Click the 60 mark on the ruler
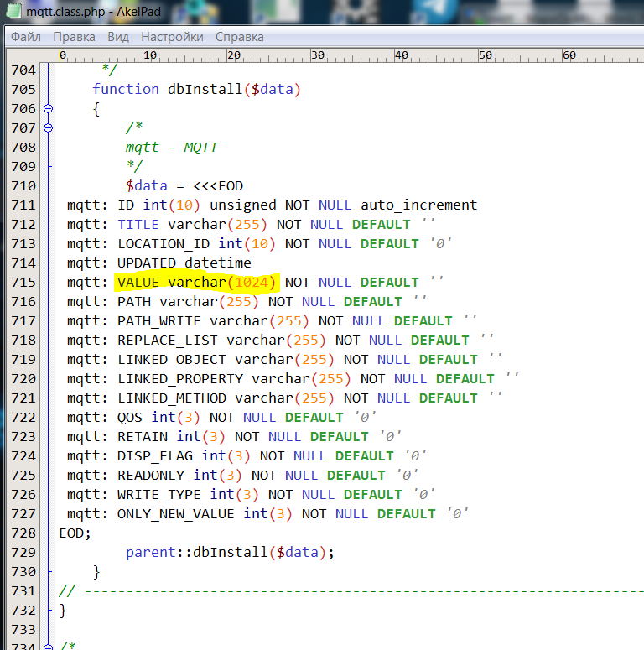This screenshot has height=650, width=644. (568, 55)
